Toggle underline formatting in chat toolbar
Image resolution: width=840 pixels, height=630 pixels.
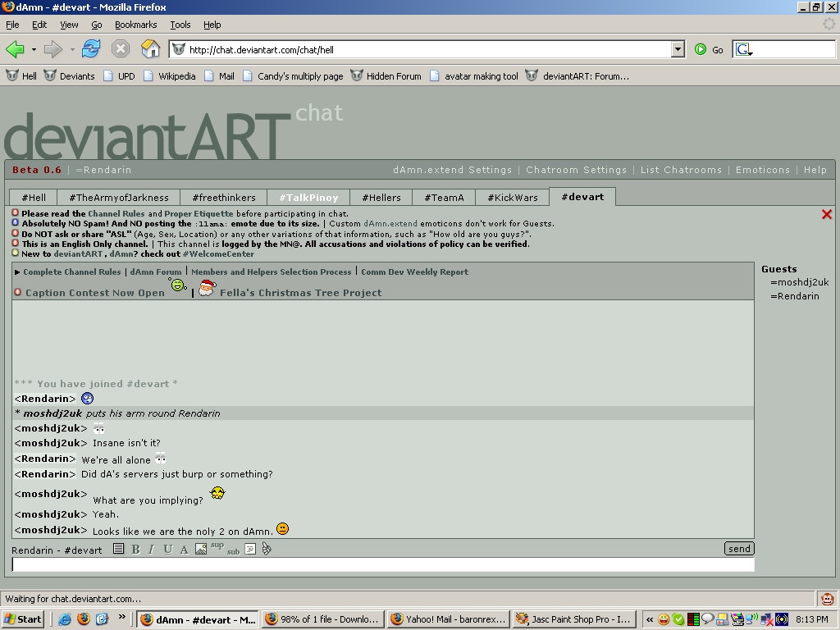click(x=167, y=549)
